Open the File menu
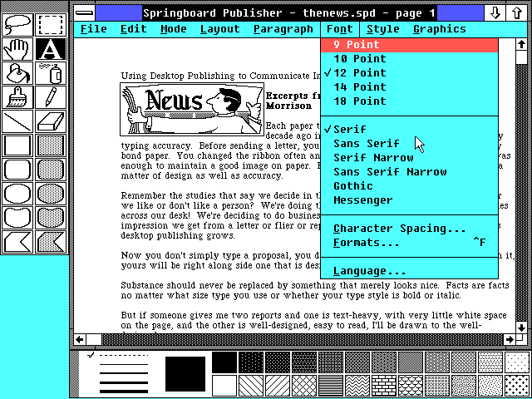532x399 pixels. click(x=94, y=29)
